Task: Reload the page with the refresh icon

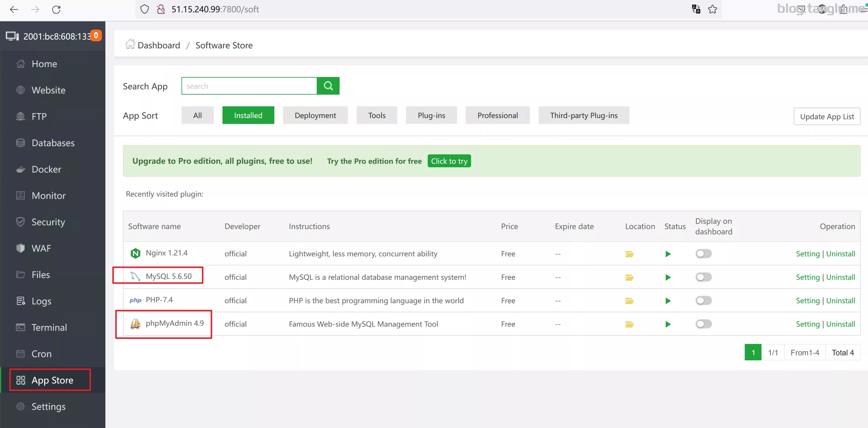Action: point(56,9)
